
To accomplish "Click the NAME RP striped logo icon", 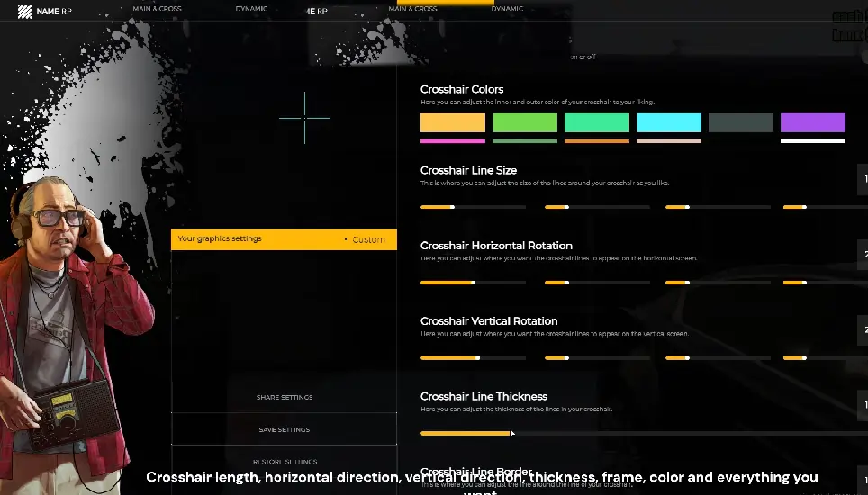I will [24, 12].
